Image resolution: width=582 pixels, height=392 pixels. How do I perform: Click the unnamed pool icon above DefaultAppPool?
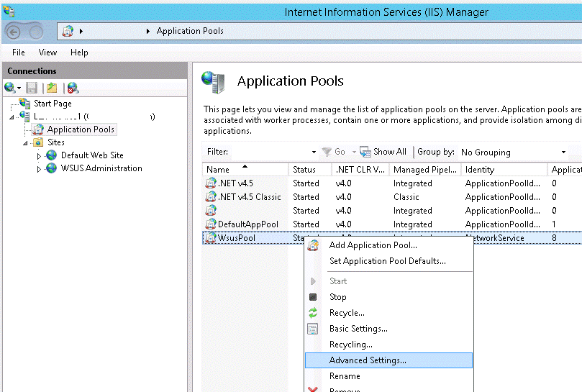(x=211, y=211)
